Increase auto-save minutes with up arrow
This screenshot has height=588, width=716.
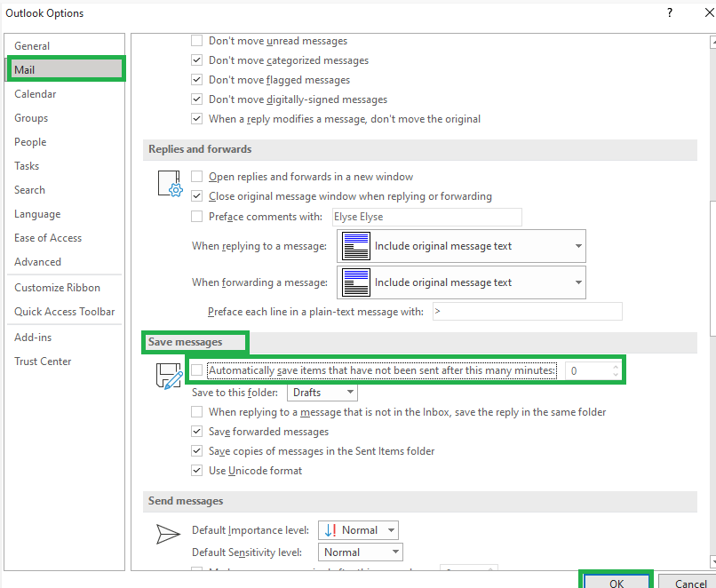click(x=616, y=366)
